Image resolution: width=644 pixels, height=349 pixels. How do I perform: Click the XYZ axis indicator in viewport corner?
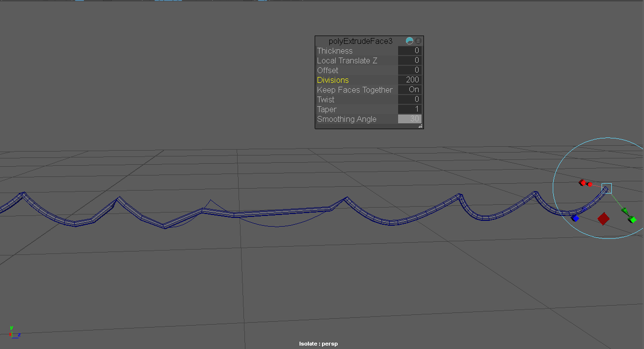pyautogui.click(x=15, y=332)
